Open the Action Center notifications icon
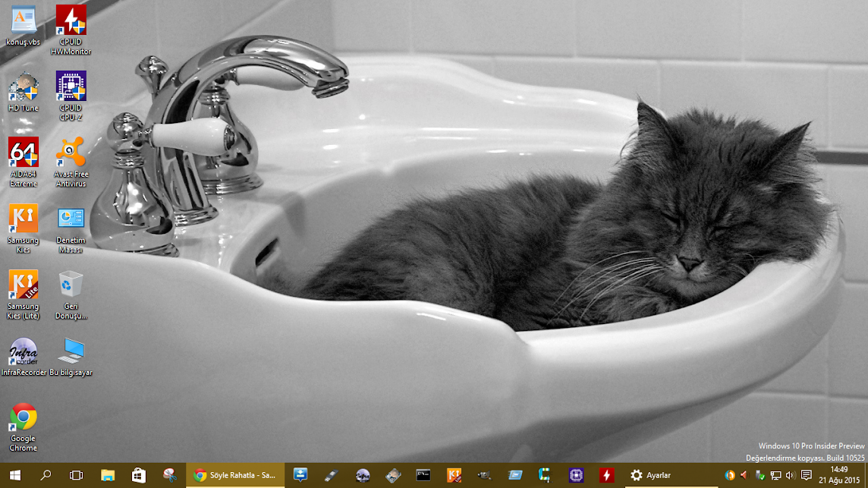Screen dimensions: 868x488 (807, 475)
